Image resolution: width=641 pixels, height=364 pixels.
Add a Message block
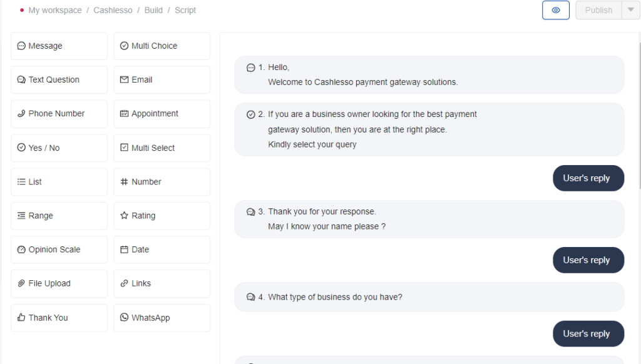pyautogui.click(x=59, y=46)
